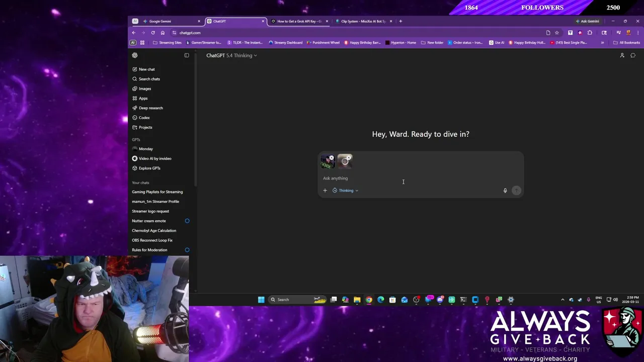Viewport: 644px width, 362px height.
Task: Open the Streaming Sites bookmark folder
Action: (167, 43)
